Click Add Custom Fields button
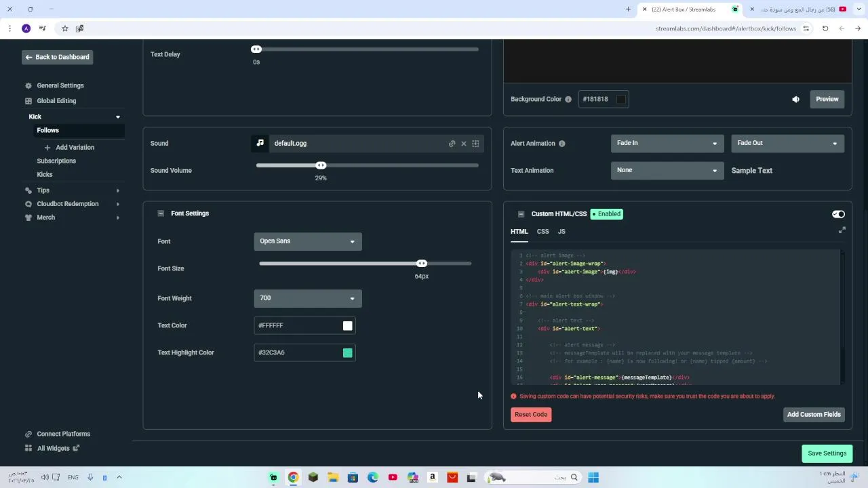Screen dimensions: 868x488 pyautogui.click(x=814, y=414)
